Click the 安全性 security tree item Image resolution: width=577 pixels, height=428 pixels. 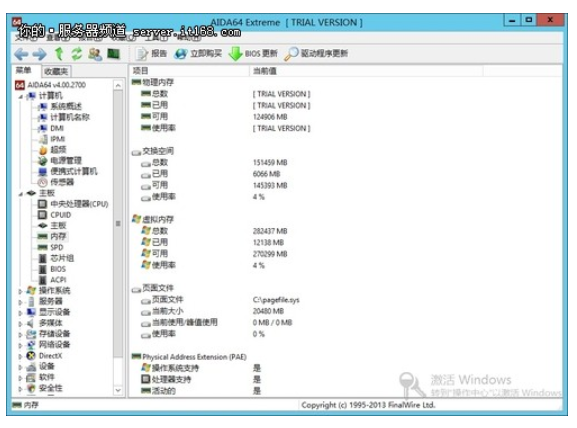point(45,388)
